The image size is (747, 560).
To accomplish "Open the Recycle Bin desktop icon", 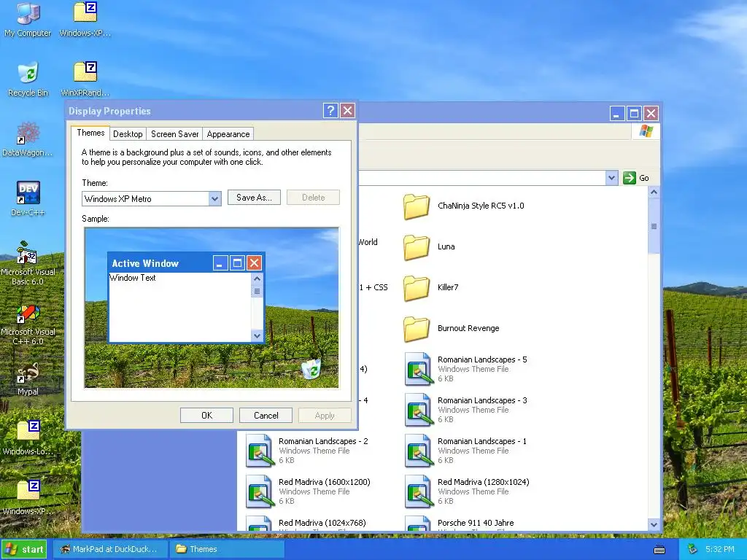I will coord(28,79).
